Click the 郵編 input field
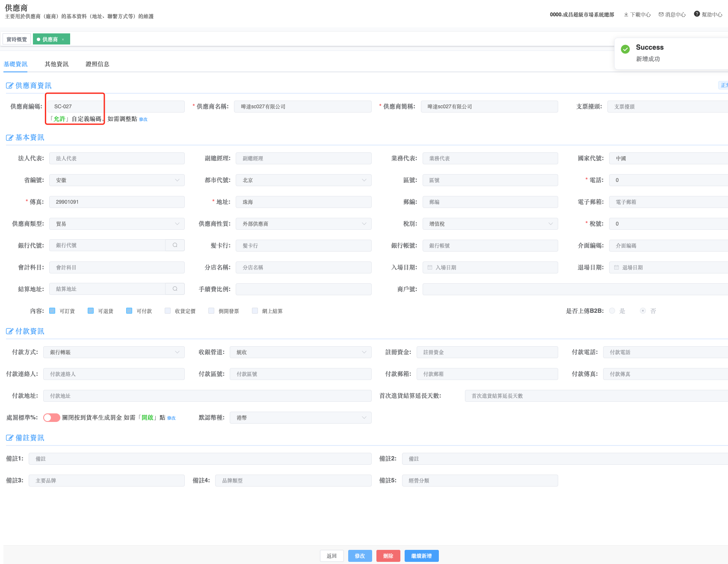 pos(490,202)
